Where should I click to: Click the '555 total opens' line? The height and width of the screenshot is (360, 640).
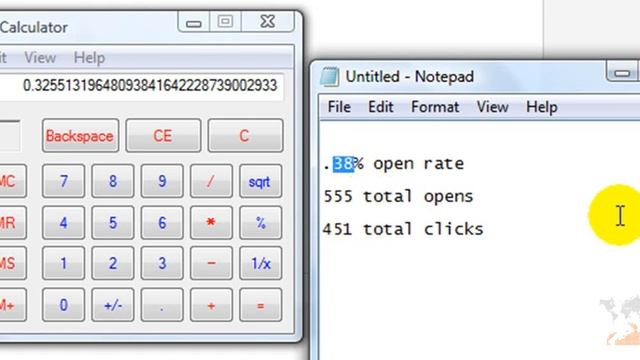pos(398,197)
